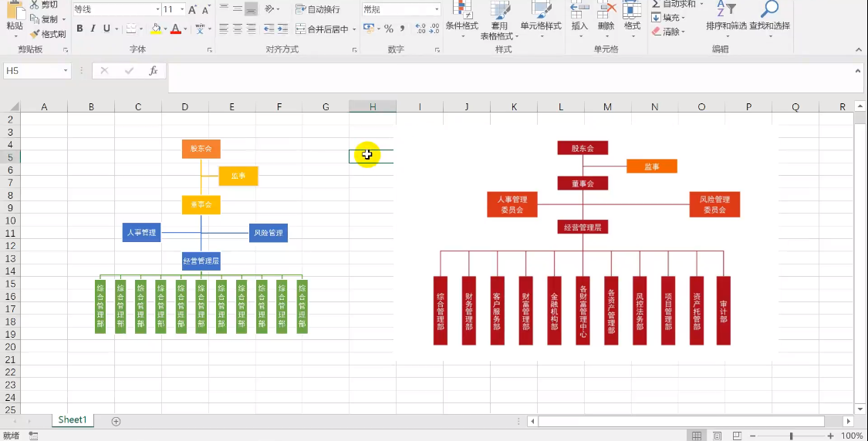The image size is (868, 441).
Task: Click Insert cells (插入)
Action: click(579, 19)
